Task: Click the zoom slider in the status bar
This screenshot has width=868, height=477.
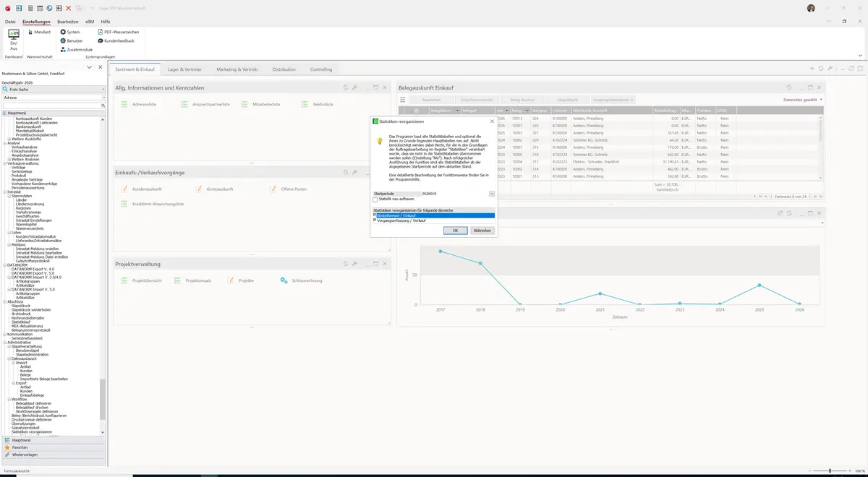Action: (830, 470)
